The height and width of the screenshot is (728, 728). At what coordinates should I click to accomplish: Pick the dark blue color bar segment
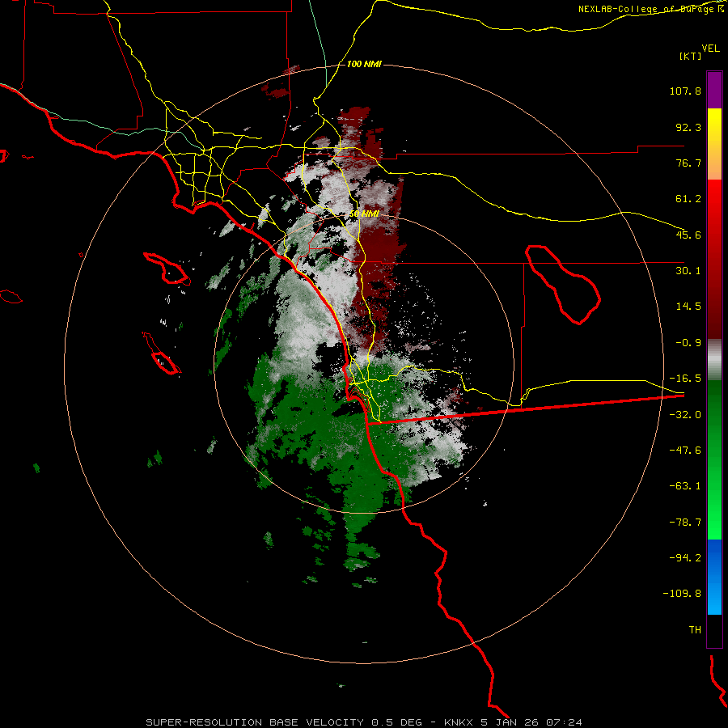coord(714,560)
